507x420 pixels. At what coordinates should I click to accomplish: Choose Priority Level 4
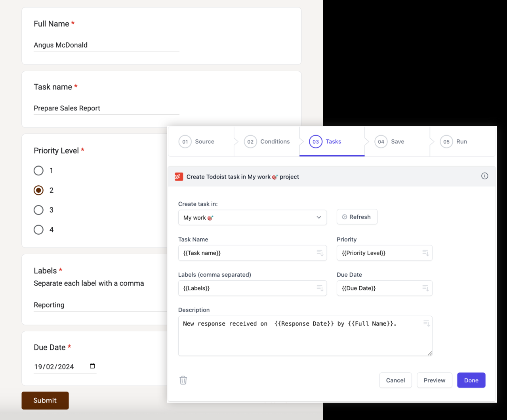coord(38,230)
